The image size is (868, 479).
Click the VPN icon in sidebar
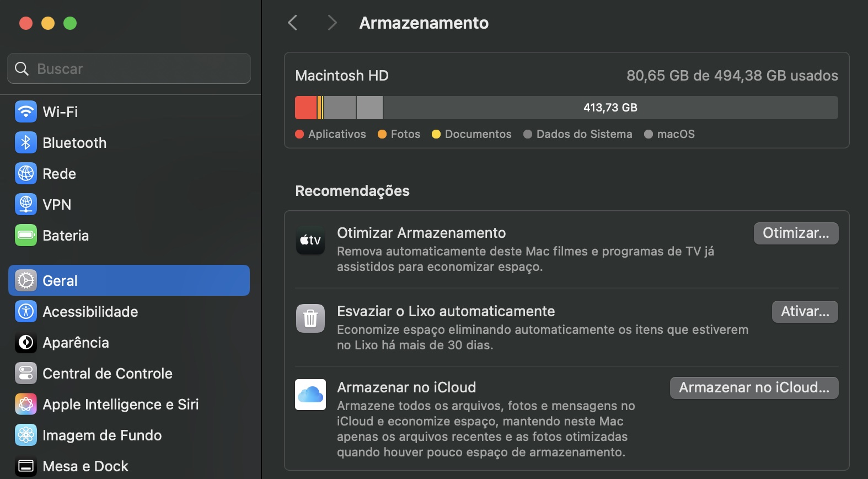point(26,204)
